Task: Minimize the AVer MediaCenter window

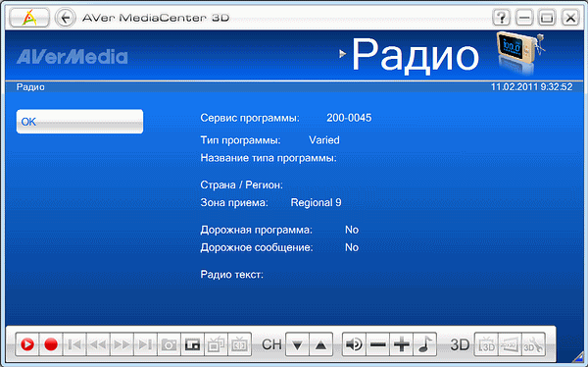Action: [x=524, y=18]
